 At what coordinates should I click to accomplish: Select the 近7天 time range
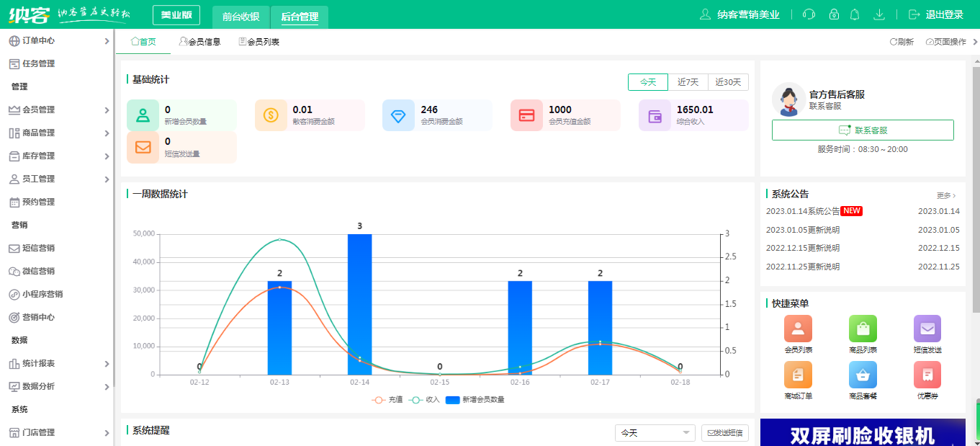pyautogui.click(x=688, y=82)
